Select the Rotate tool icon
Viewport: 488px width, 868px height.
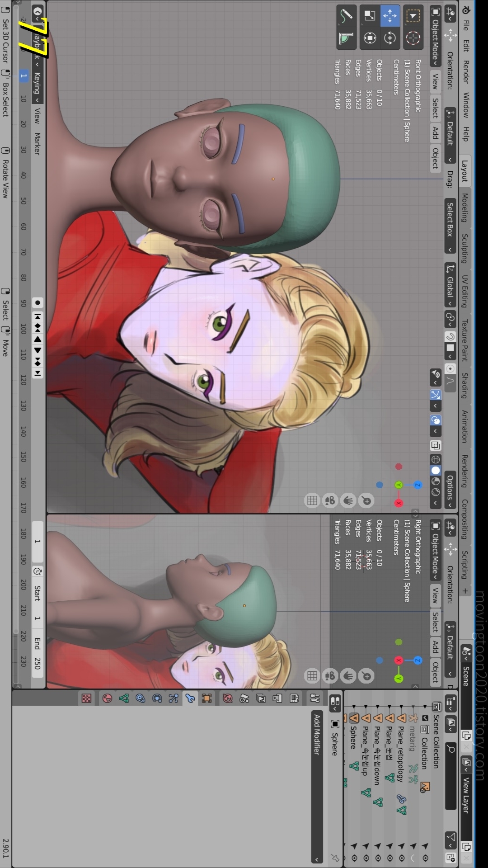tap(389, 38)
